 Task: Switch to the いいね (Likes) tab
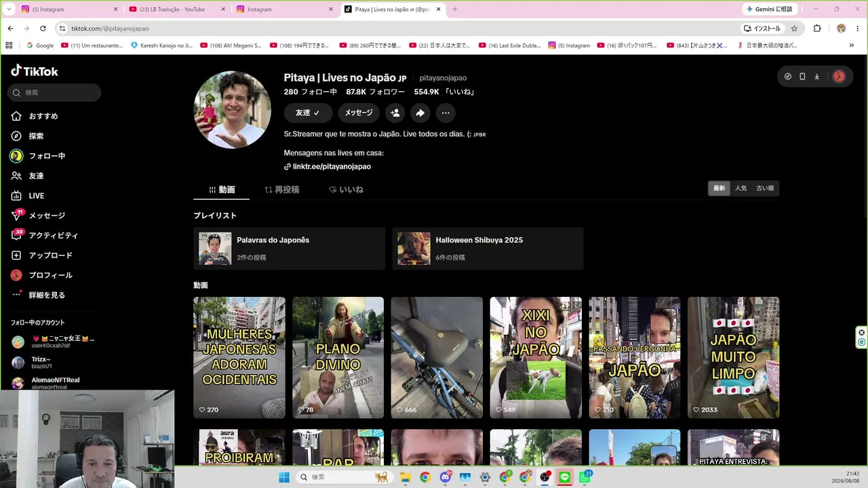346,190
